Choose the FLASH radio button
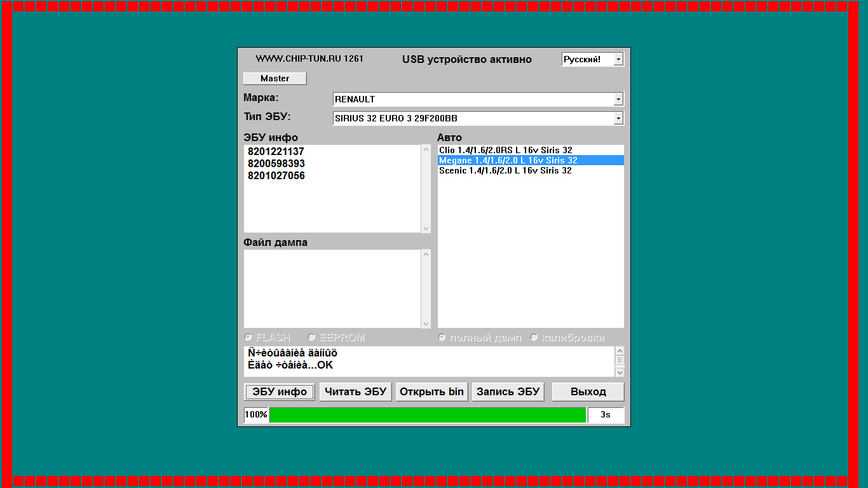This screenshot has width=868, height=488. coord(248,337)
